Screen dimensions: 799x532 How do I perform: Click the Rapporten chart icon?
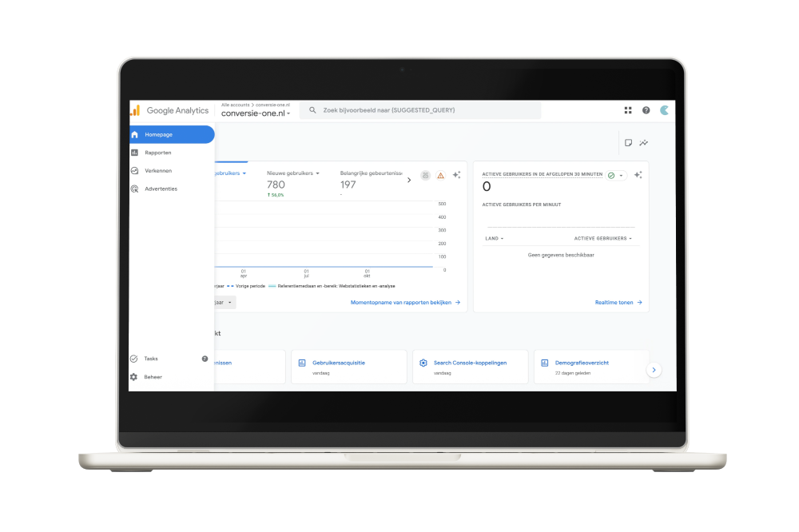click(134, 153)
